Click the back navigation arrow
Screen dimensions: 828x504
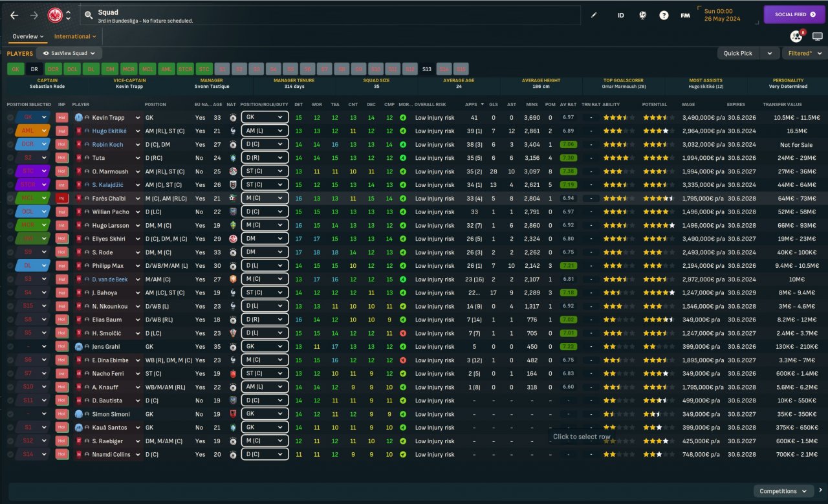tap(14, 15)
